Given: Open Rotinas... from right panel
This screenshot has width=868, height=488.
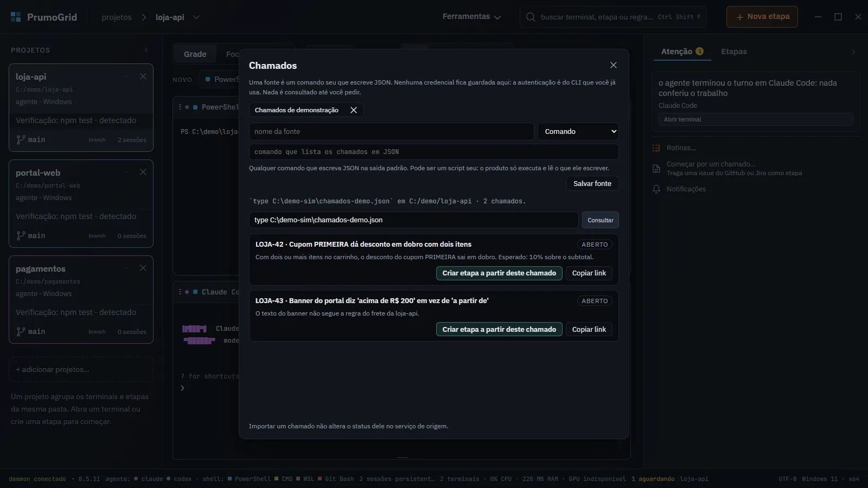Looking at the screenshot, I should click(681, 147).
